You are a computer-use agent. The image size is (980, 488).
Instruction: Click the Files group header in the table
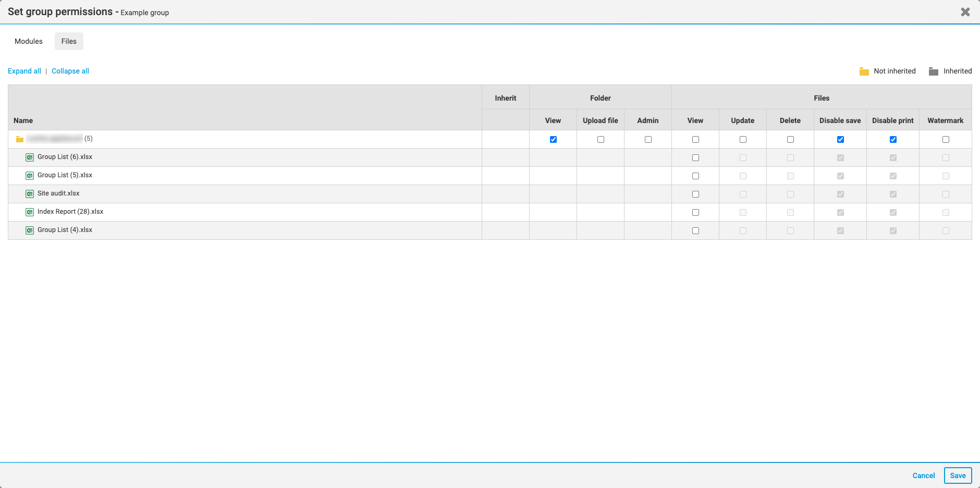pyautogui.click(x=822, y=98)
